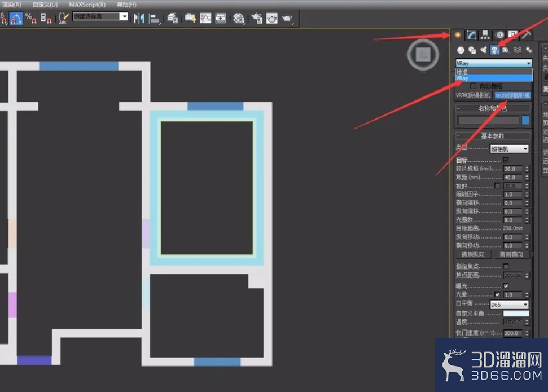Open the MAXScript(X) menu
The image size is (548, 392).
click(x=87, y=5)
